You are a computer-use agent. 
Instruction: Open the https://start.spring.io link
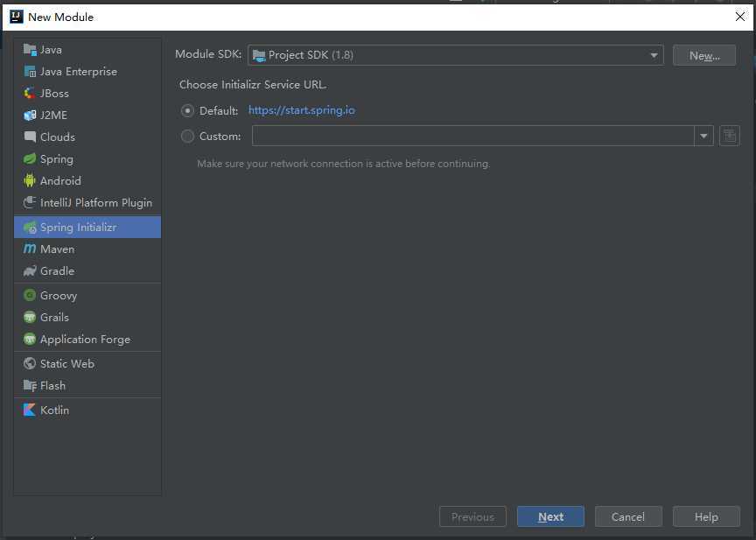point(302,110)
